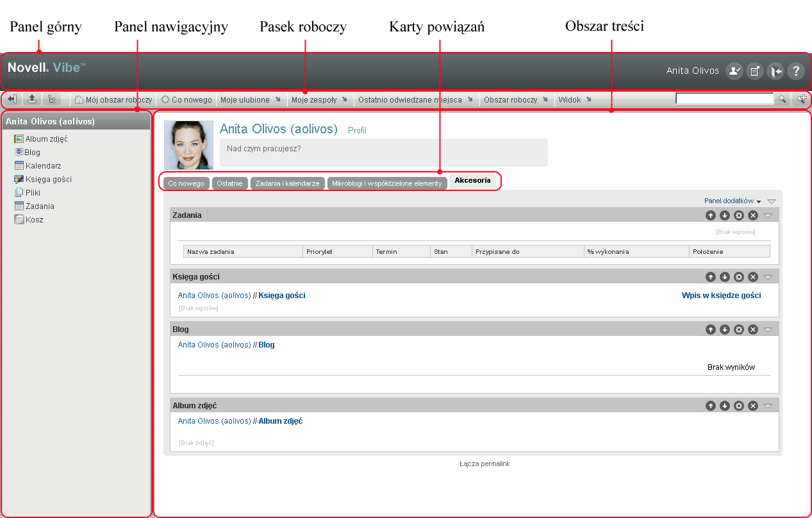Collapse the Zadania accessory with triangle

[x=768, y=215]
